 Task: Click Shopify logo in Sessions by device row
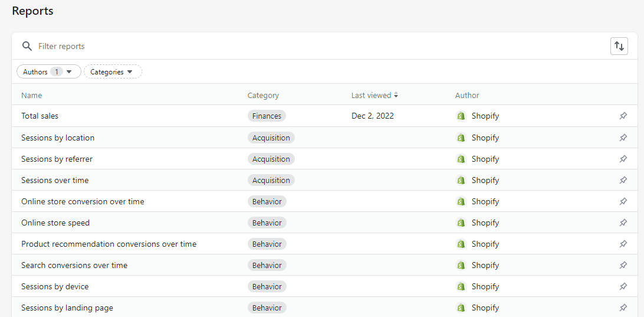461,286
